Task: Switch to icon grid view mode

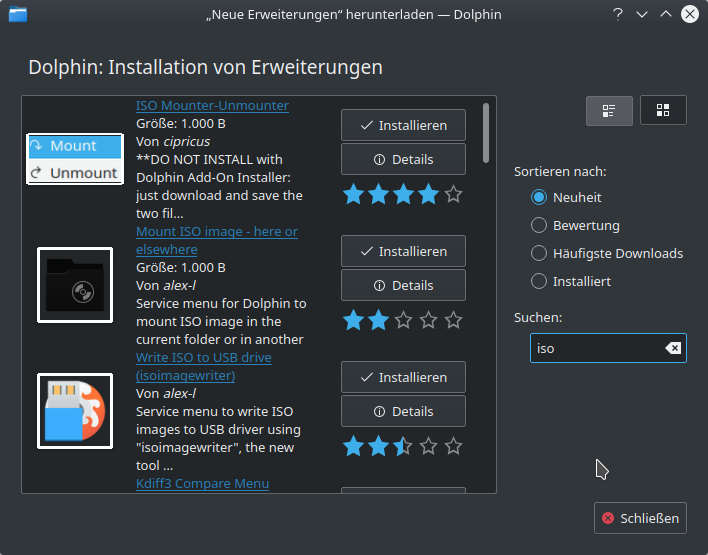Action: point(663,110)
